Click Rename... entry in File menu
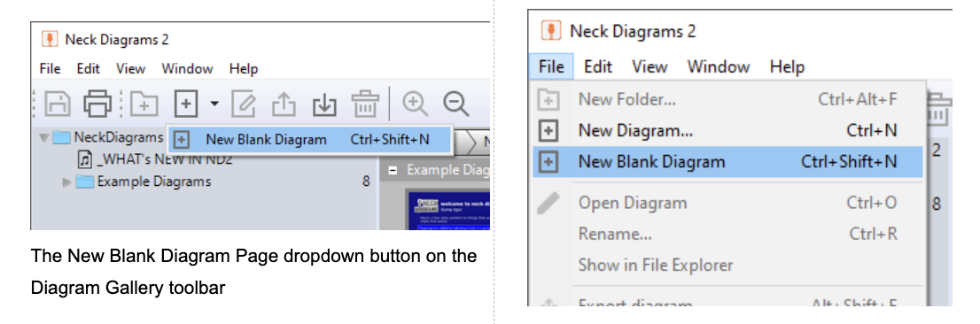 point(728,234)
